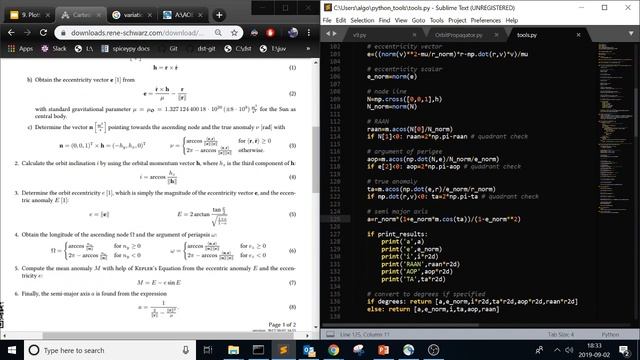The height and width of the screenshot is (360, 640).
Task: Show hidden system tray icons
Action: (557, 350)
